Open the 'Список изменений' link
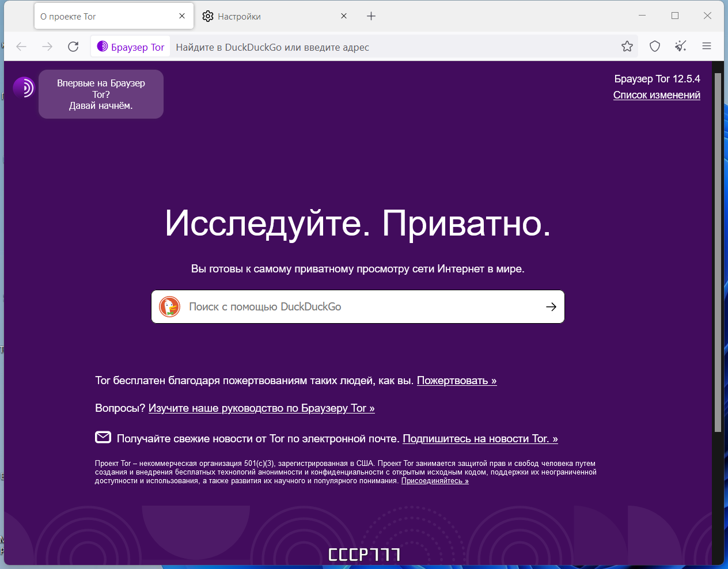The width and height of the screenshot is (728, 569). click(657, 95)
